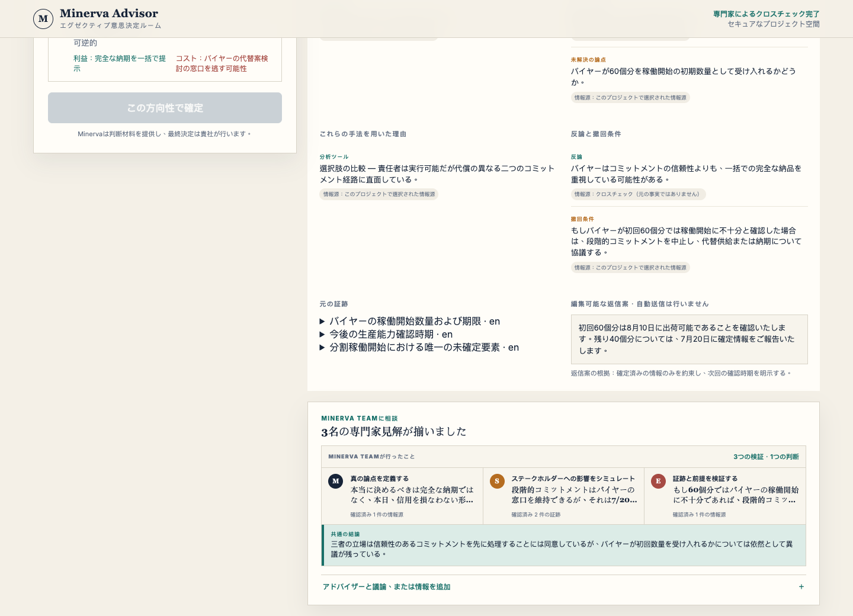Select the 真の論点を定義する expert card title

click(x=380, y=479)
